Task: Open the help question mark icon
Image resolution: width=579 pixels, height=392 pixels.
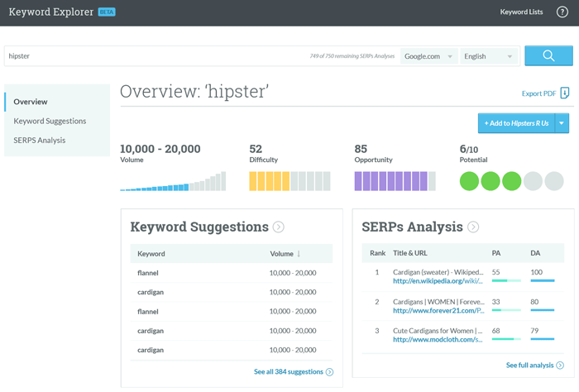Action: pyautogui.click(x=562, y=12)
